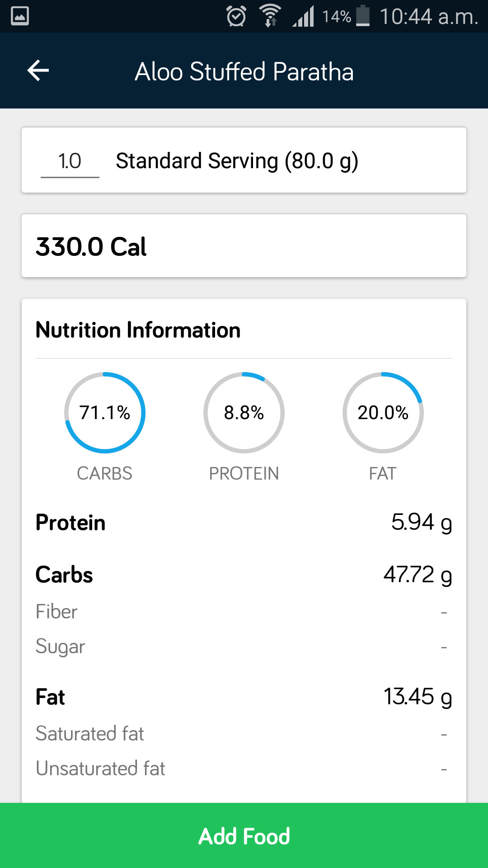Tap the Saturated fat row

[244, 733]
